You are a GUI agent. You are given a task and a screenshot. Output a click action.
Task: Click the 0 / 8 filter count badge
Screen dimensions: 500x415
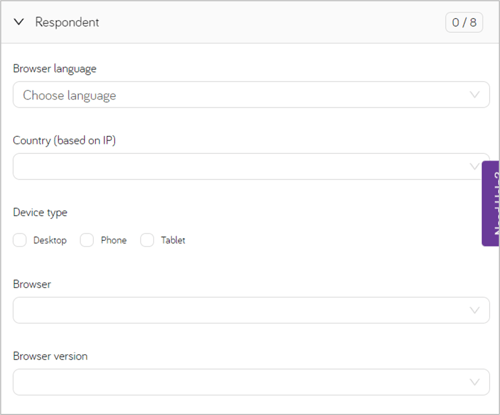pyautogui.click(x=464, y=22)
